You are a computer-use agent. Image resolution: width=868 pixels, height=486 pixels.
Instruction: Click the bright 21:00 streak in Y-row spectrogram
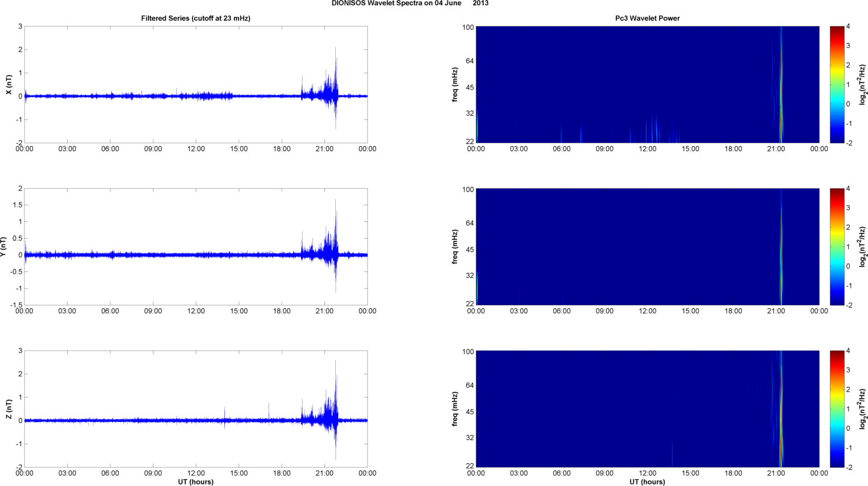click(781, 248)
